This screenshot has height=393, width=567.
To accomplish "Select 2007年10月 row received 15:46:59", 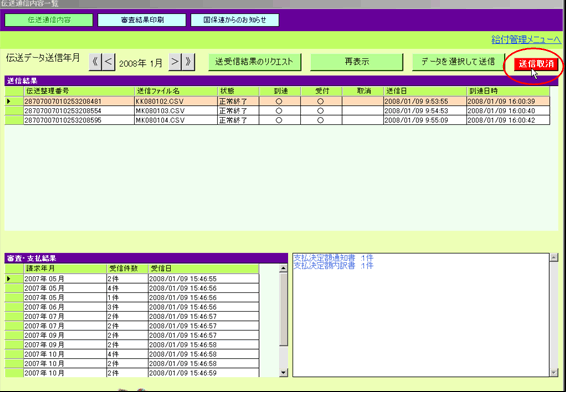I will click(132, 373).
